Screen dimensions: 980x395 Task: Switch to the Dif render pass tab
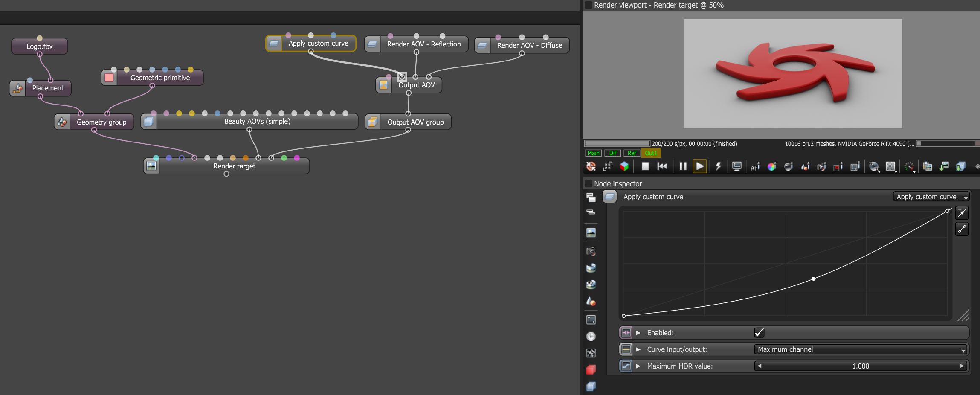pyautogui.click(x=613, y=153)
